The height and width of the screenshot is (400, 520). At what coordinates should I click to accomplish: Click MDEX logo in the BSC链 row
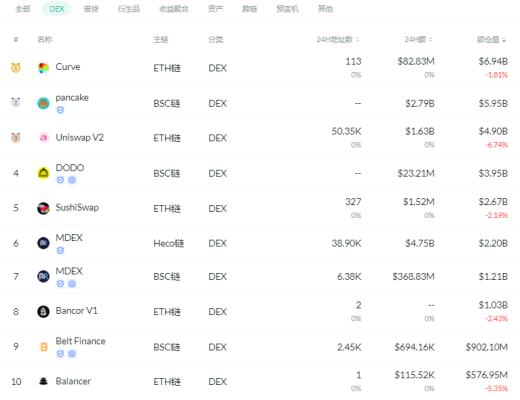[x=43, y=276]
